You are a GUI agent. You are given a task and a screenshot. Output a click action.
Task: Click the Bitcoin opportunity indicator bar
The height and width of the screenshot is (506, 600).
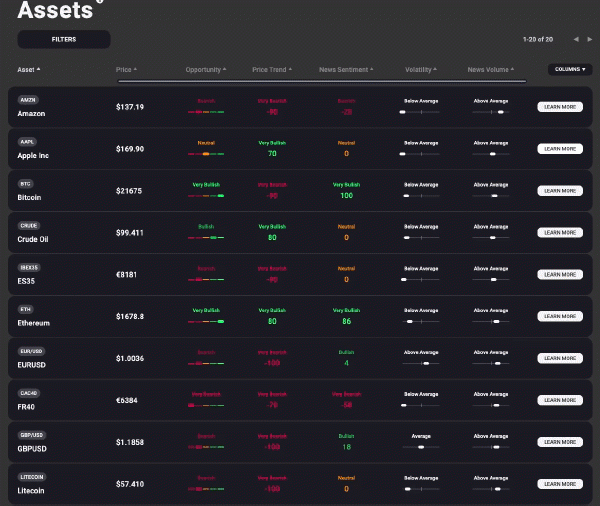point(206,196)
